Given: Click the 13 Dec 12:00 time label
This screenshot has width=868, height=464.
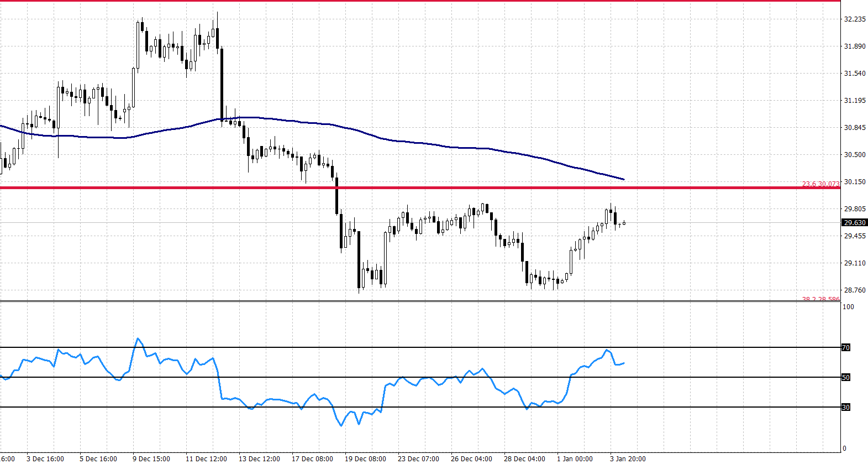Looking at the screenshot, I should point(259,458).
